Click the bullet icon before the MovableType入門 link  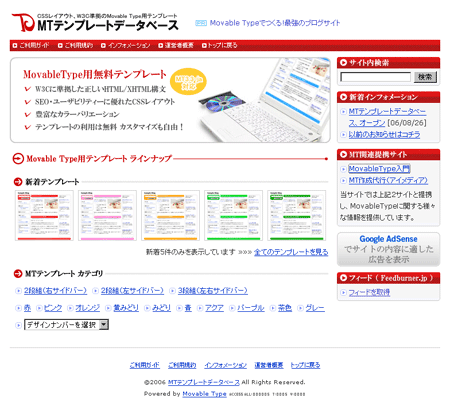[x=343, y=169]
